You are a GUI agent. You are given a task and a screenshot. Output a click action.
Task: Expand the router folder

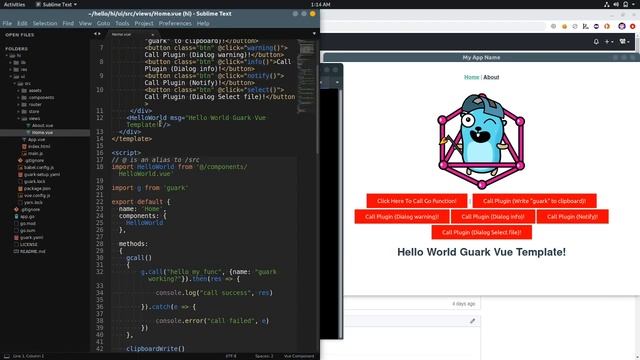(x=18, y=104)
